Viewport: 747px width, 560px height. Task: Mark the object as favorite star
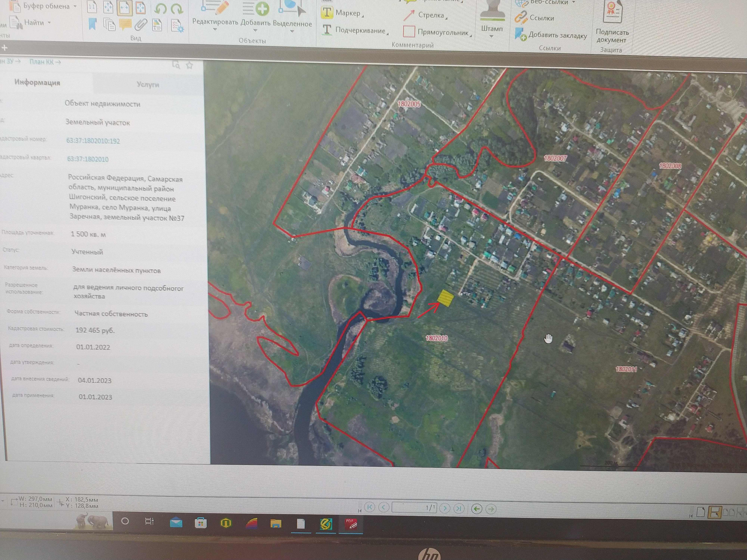coord(189,65)
